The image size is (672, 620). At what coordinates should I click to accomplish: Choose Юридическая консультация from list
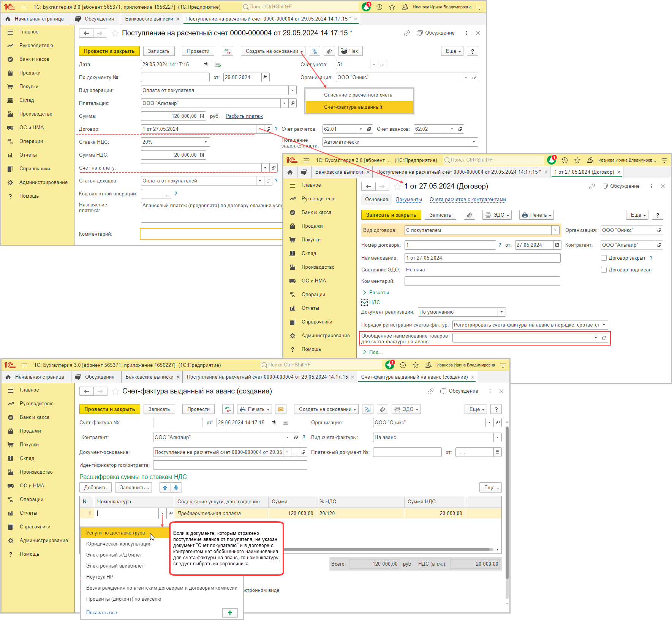[x=125, y=544]
